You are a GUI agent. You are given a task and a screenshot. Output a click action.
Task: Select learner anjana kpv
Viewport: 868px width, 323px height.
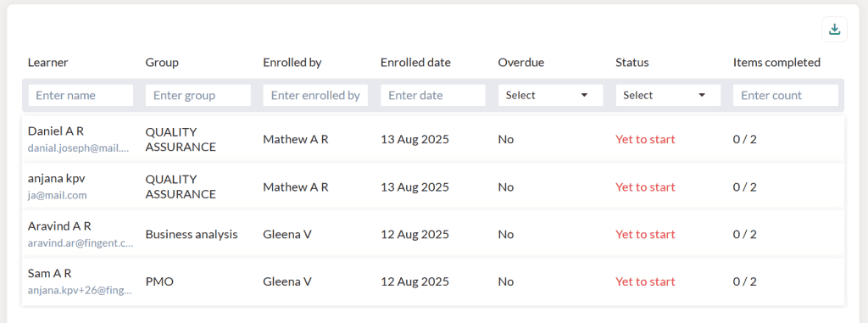tap(57, 178)
